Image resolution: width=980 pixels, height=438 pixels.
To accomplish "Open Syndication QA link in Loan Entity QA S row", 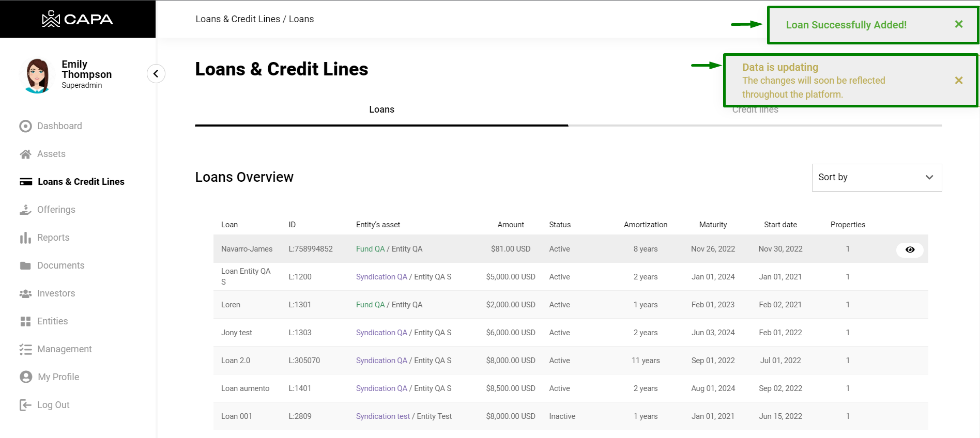I will pos(381,277).
